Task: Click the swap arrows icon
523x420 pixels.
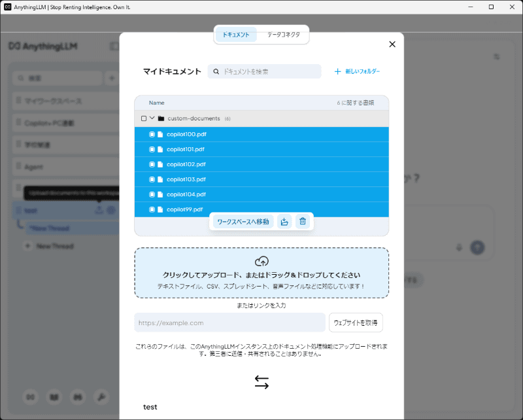Action: 261,382
